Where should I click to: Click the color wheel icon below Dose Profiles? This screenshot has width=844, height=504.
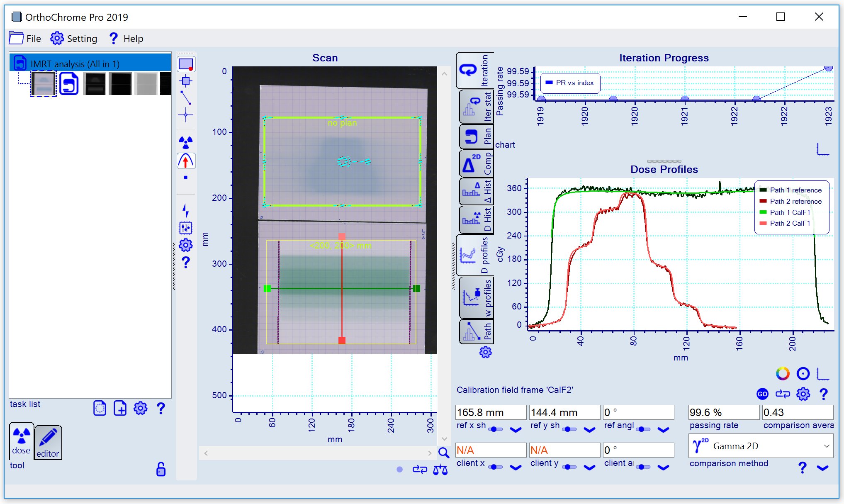click(782, 373)
